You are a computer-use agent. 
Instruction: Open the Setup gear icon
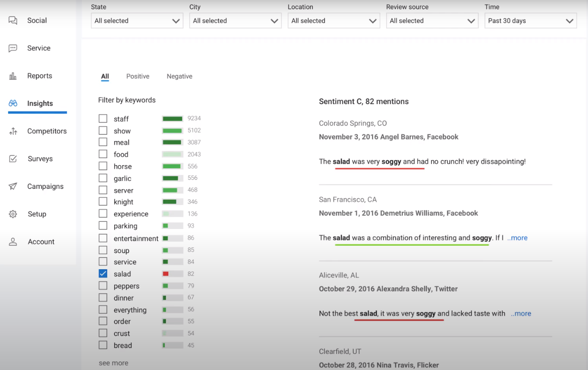(x=13, y=214)
